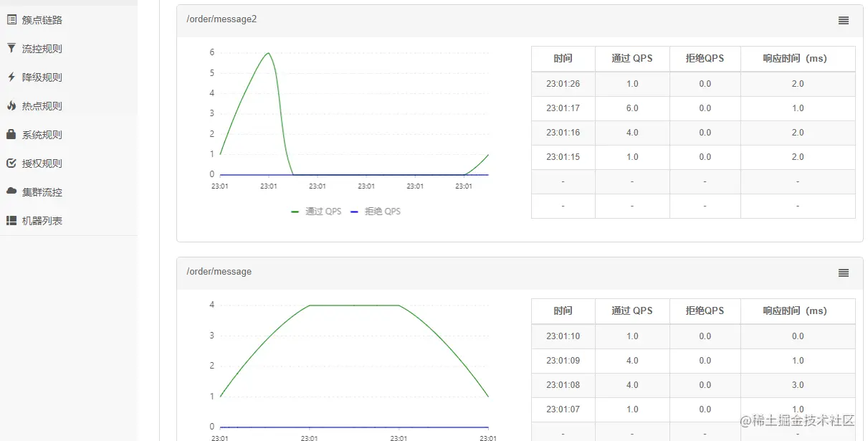868x441 pixels.
Task: Open 热点规则 in the sidebar
Action: [42, 106]
